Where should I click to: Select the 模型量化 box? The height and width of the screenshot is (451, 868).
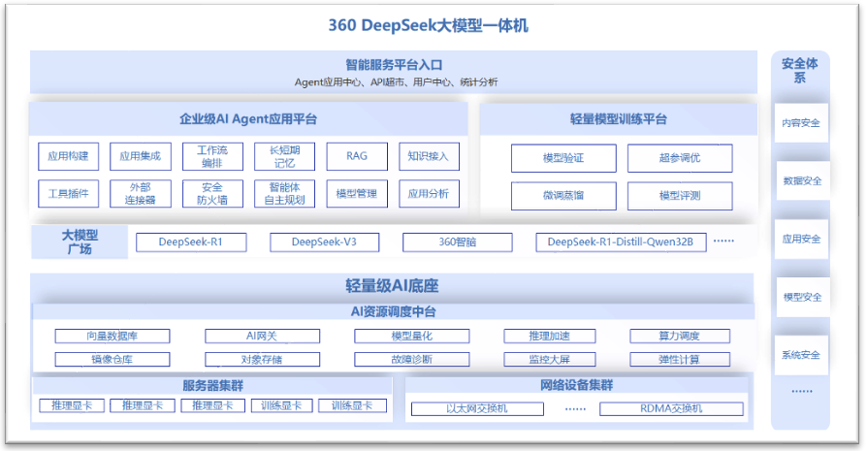coord(412,336)
